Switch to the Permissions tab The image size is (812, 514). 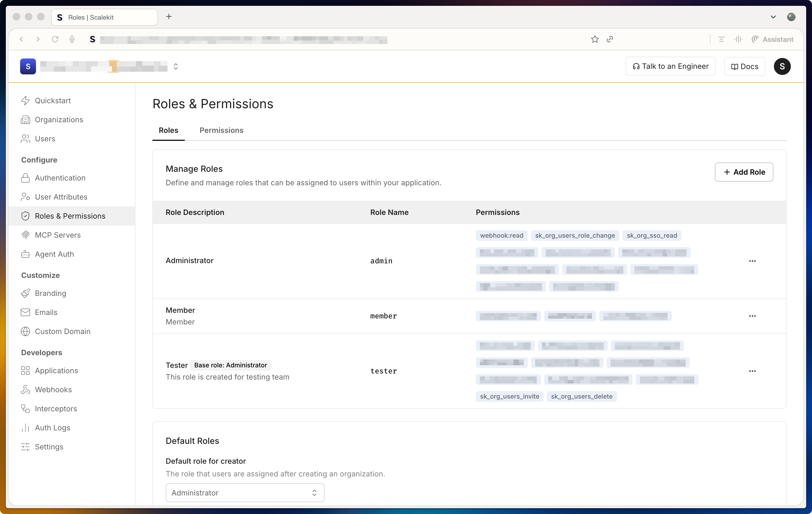click(221, 130)
